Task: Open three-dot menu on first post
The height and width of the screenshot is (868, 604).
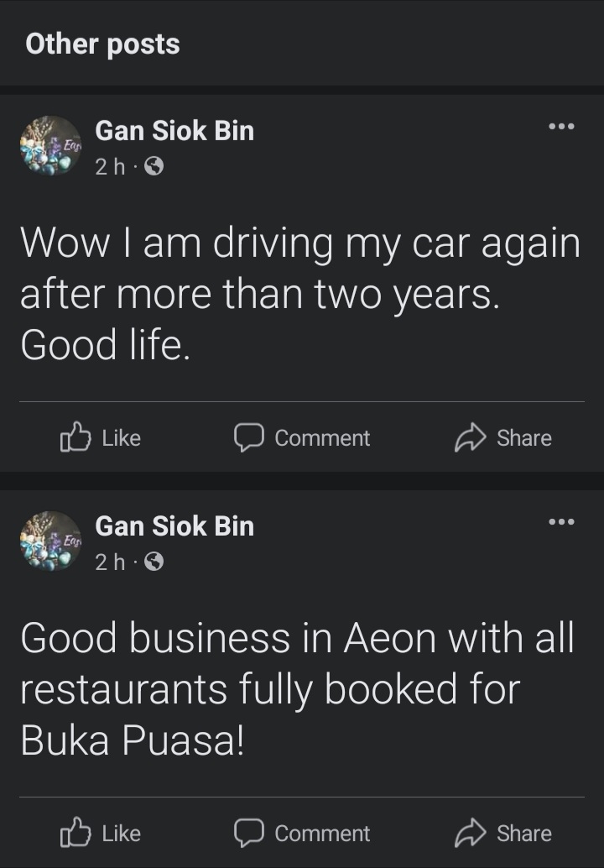Action: [561, 127]
